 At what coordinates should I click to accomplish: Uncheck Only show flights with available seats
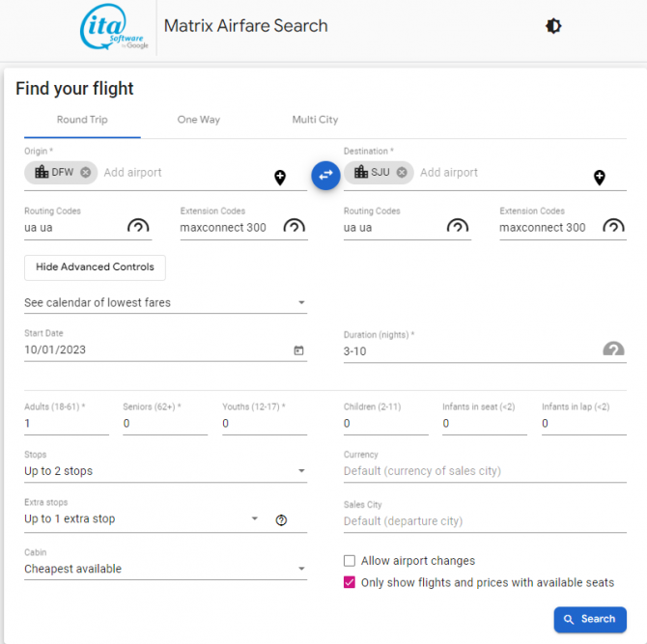tap(350, 582)
